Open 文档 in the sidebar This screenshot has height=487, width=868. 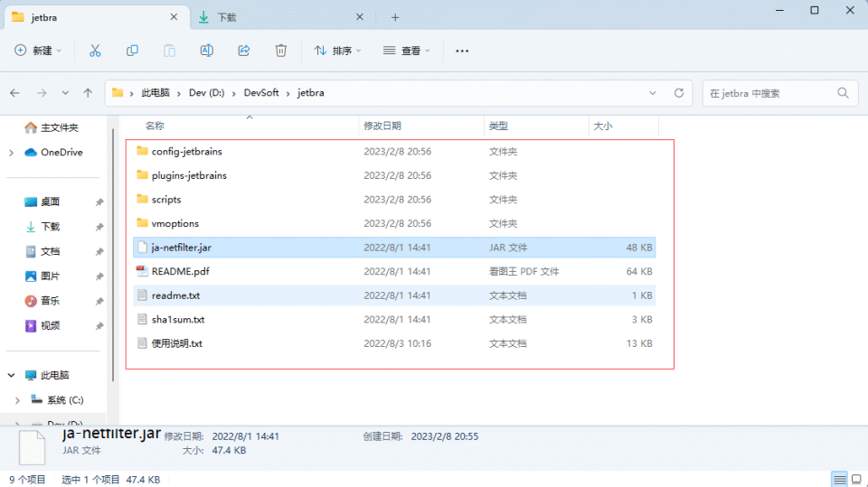(x=43, y=251)
